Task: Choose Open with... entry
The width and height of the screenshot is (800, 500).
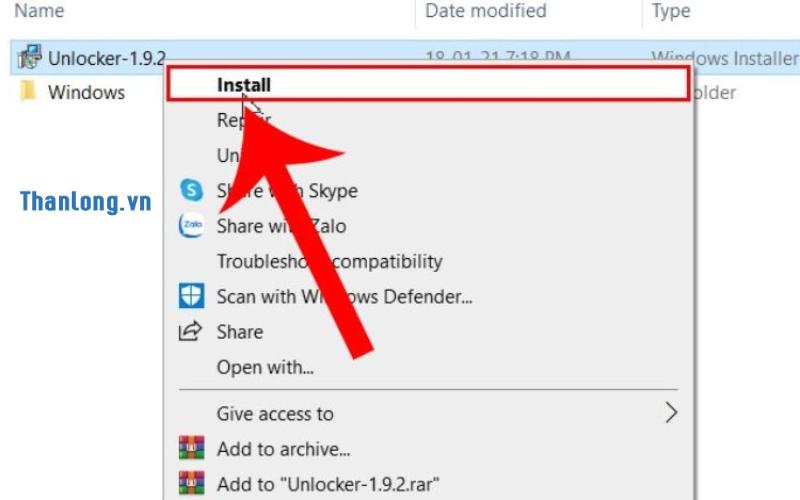Action: click(x=265, y=368)
